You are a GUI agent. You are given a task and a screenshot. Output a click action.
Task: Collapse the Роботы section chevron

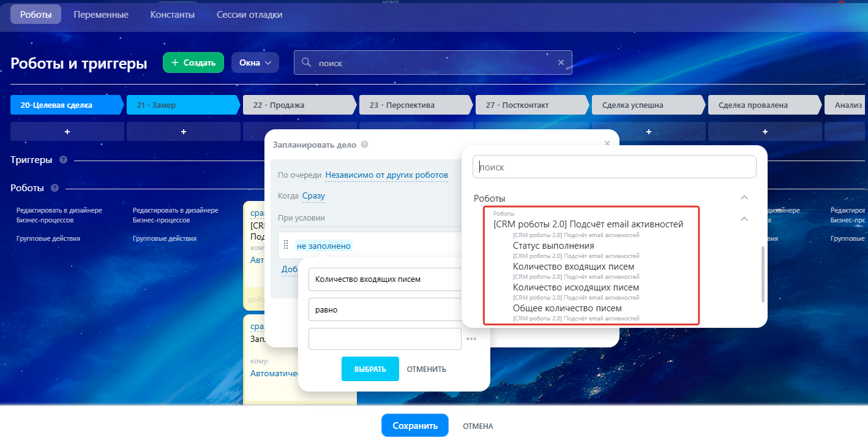[744, 198]
